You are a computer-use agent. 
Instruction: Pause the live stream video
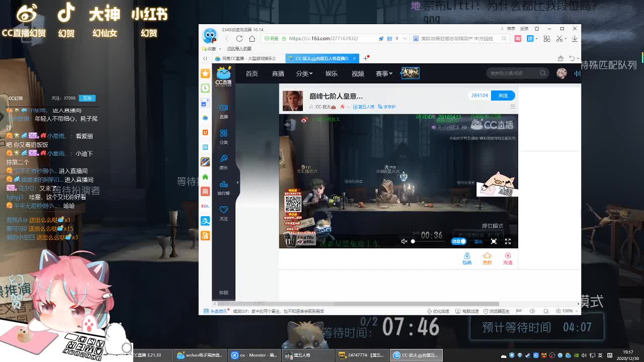(288, 242)
